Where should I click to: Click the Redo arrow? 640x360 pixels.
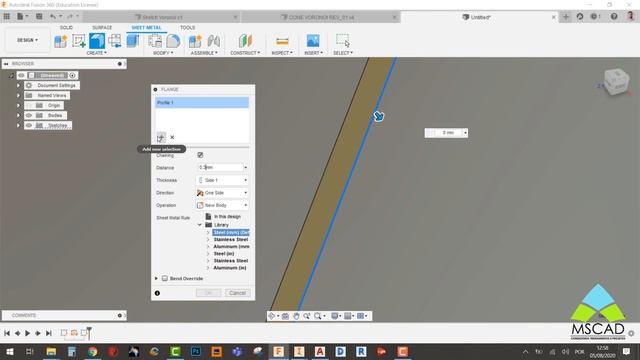[x=70, y=16]
